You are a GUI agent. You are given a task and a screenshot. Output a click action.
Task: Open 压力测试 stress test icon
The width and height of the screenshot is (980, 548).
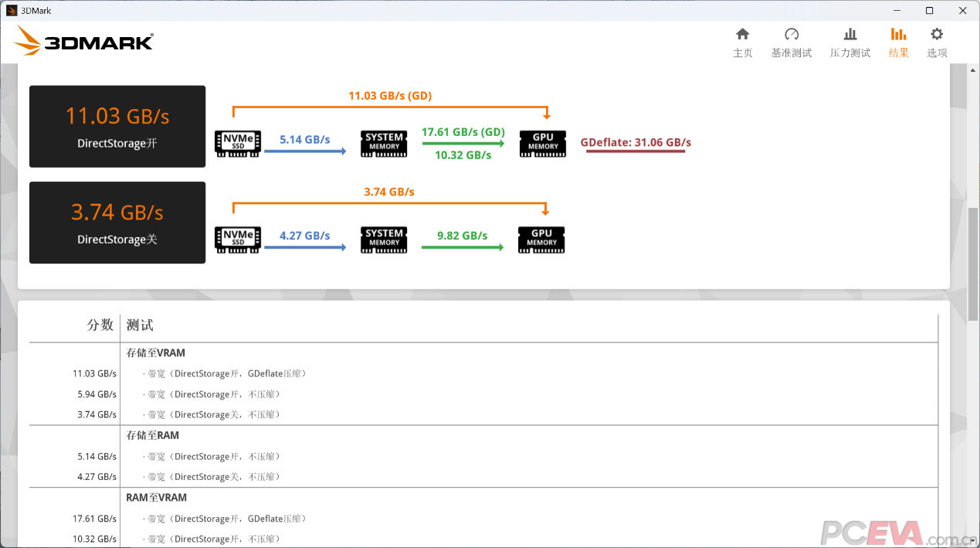coord(849,35)
